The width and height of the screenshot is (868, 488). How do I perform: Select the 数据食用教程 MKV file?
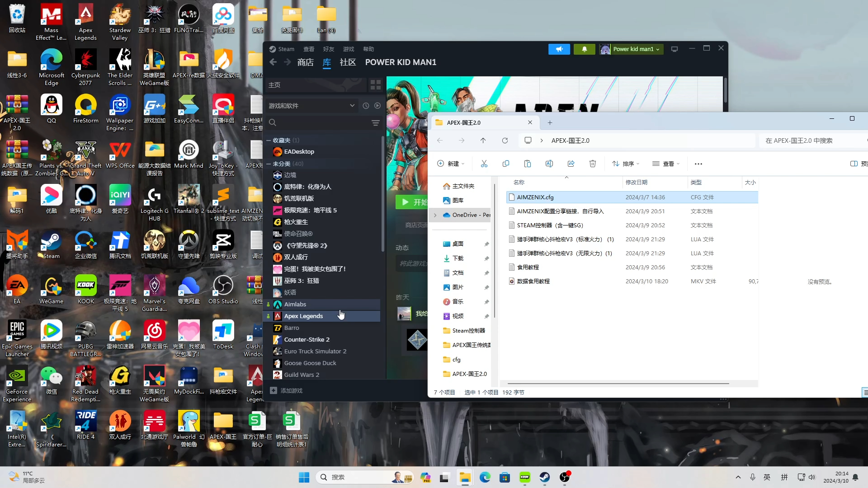pyautogui.click(x=632, y=282)
